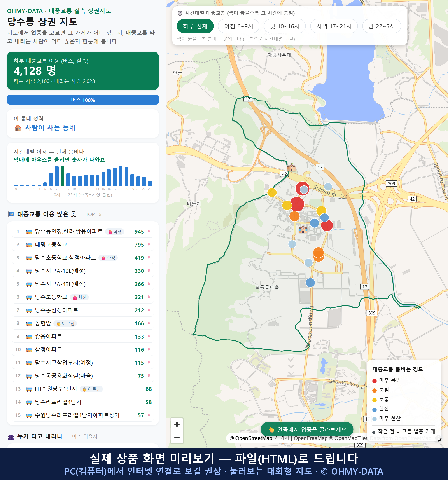Click the bus stop icon by 대중교통 이용 많은 곳
This screenshot has width=448, height=480.
pos(11,214)
